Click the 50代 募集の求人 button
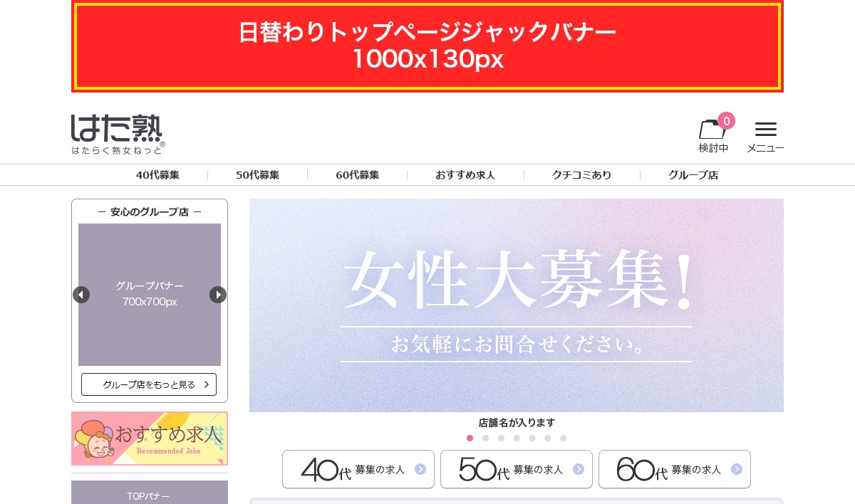The height and width of the screenshot is (504, 855). 517,469
